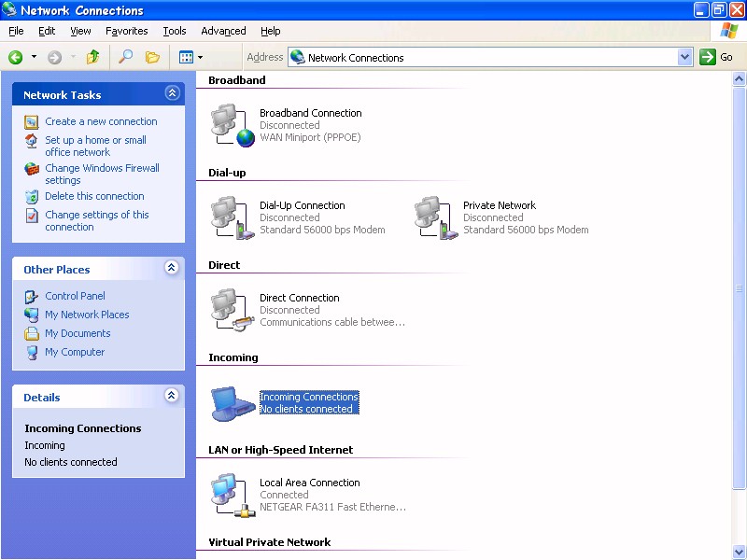This screenshot has height=560, width=747.
Task: Select the Dial-Up Connection icon
Action: click(x=233, y=218)
